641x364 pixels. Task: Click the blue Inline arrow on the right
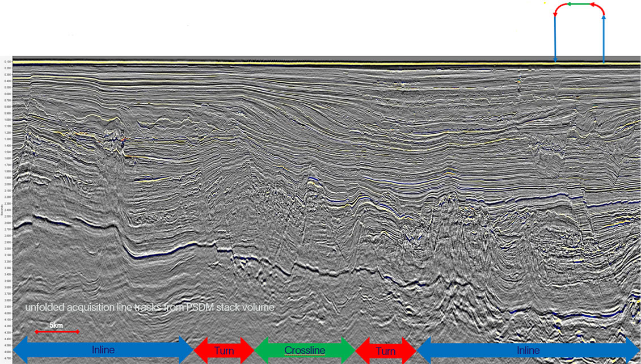coord(528,350)
